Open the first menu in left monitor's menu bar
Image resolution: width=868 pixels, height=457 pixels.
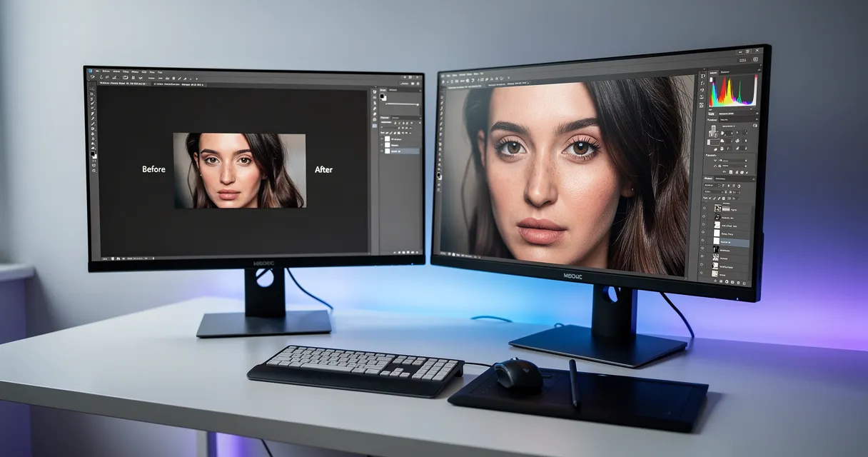pyautogui.click(x=97, y=71)
